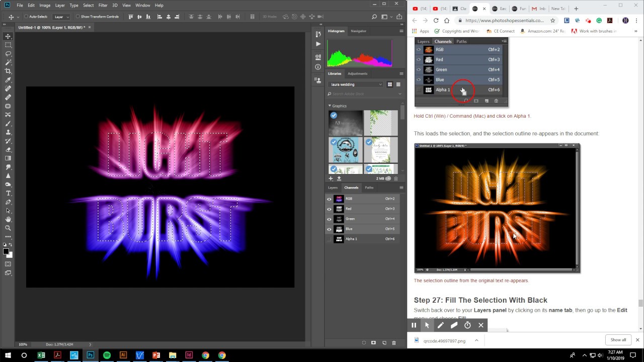Select the Horizontal Type tool
Viewport: 644px width, 362px height.
tap(8, 193)
